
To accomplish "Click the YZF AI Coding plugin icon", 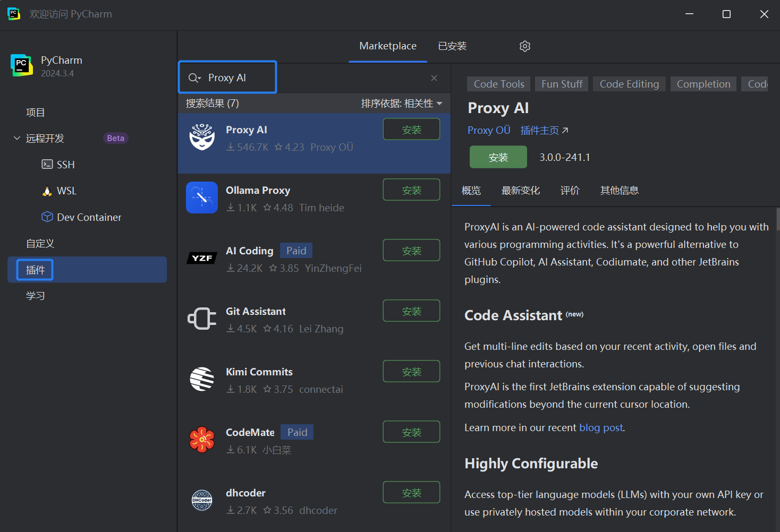I will point(202,258).
